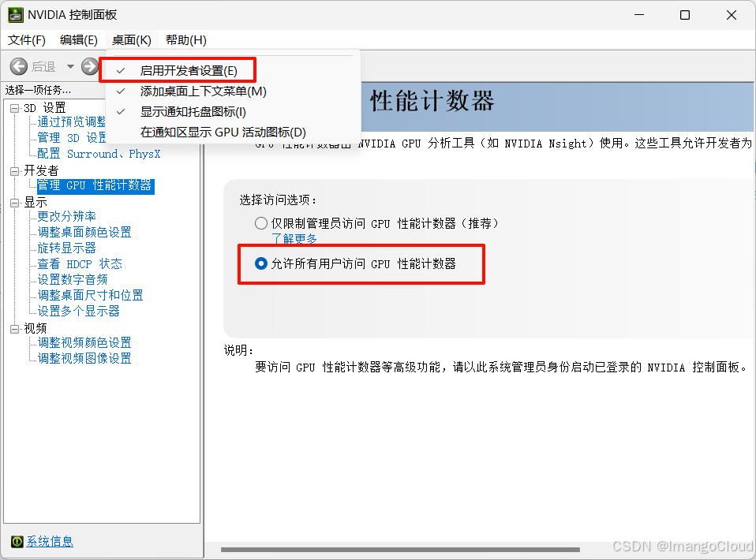Select 允许所有用户访问 GPU 性能计数器 radio button
This screenshot has height=560, width=756.
261,263
